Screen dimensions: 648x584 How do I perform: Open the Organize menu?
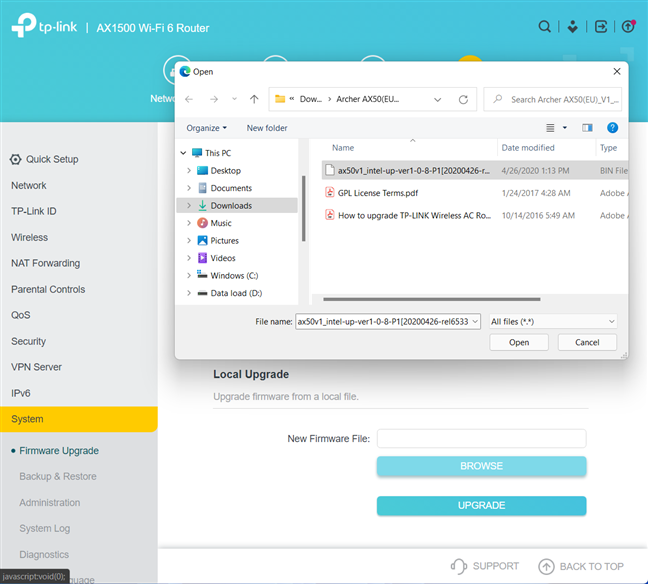[206, 128]
